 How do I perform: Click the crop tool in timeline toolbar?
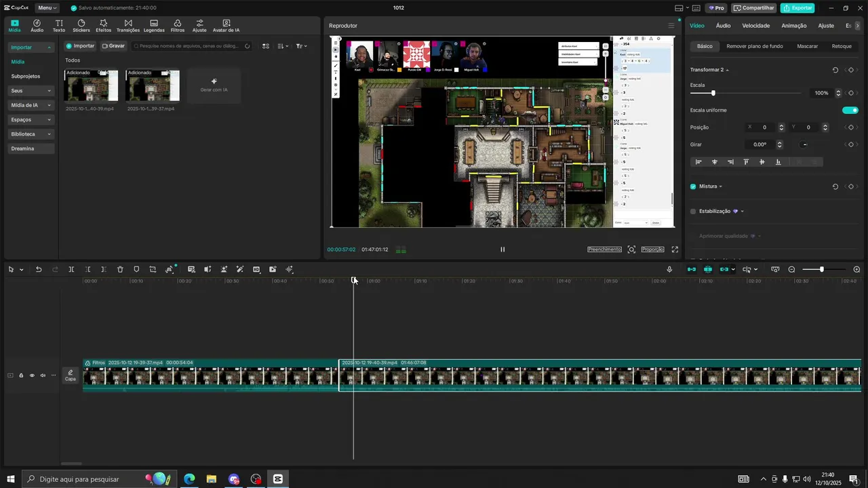(x=153, y=269)
